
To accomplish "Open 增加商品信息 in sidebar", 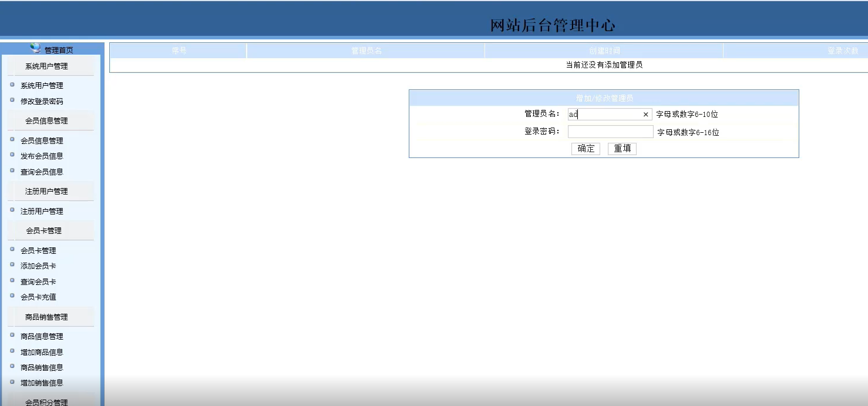I will tap(42, 353).
